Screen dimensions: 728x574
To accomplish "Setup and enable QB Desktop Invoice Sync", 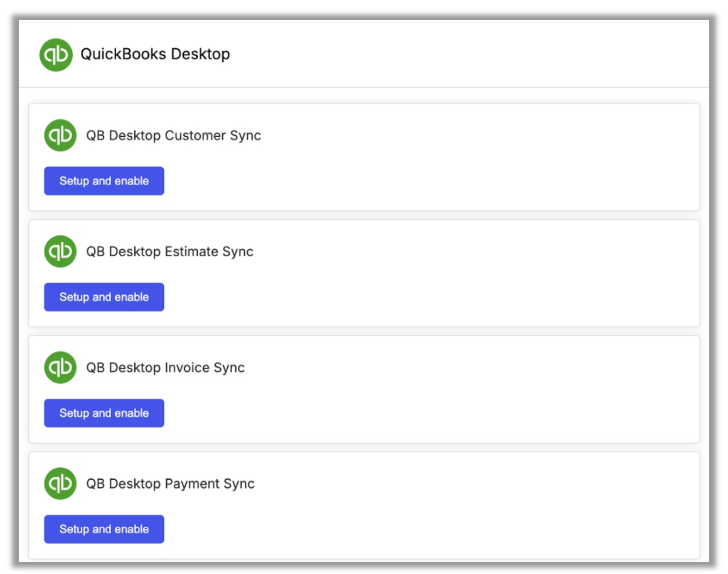I will [x=104, y=413].
